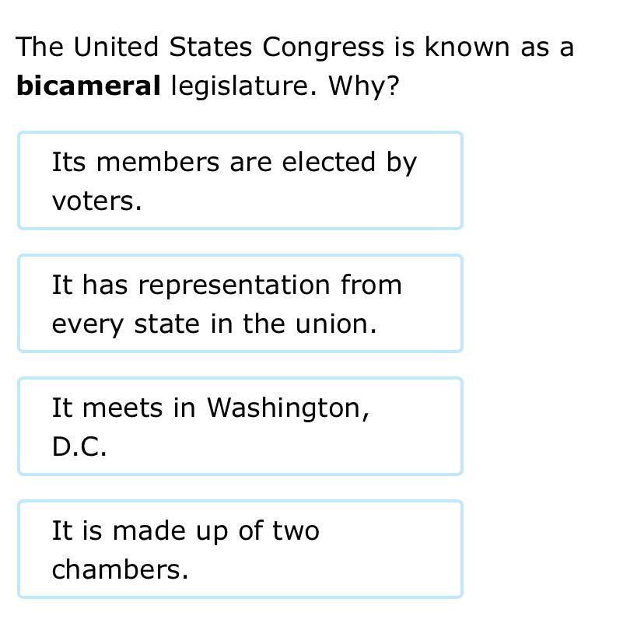
Task: Click the word 'voters.' in first answer
Action: pyautogui.click(x=97, y=201)
